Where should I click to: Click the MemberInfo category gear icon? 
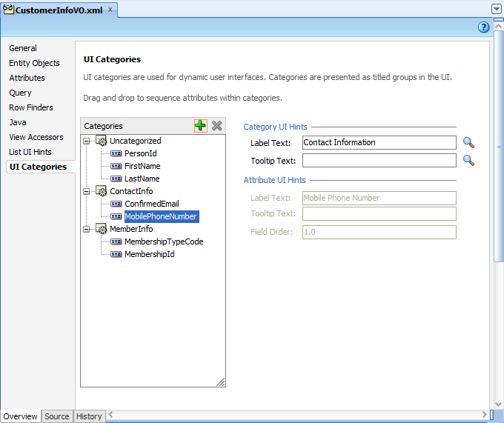pos(102,229)
